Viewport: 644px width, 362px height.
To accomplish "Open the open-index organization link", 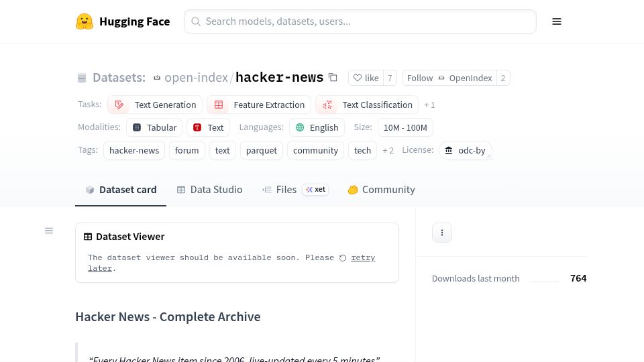I will 196,78.
